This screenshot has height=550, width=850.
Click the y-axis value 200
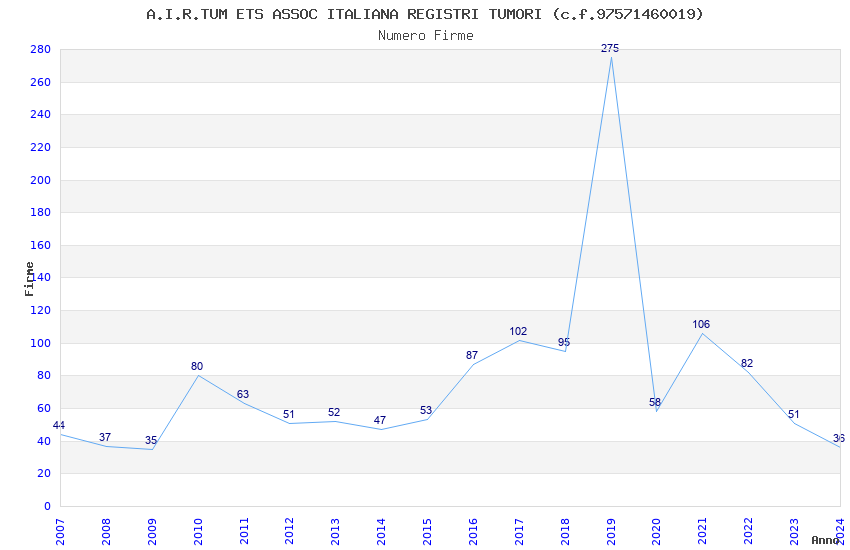(x=41, y=180)
